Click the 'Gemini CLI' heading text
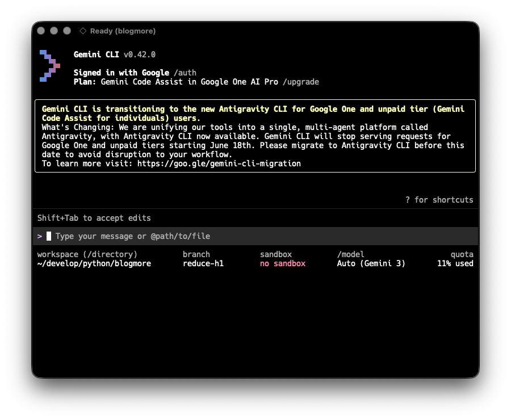Viewport: 511px width, 420px height. (x=96, y=54)
